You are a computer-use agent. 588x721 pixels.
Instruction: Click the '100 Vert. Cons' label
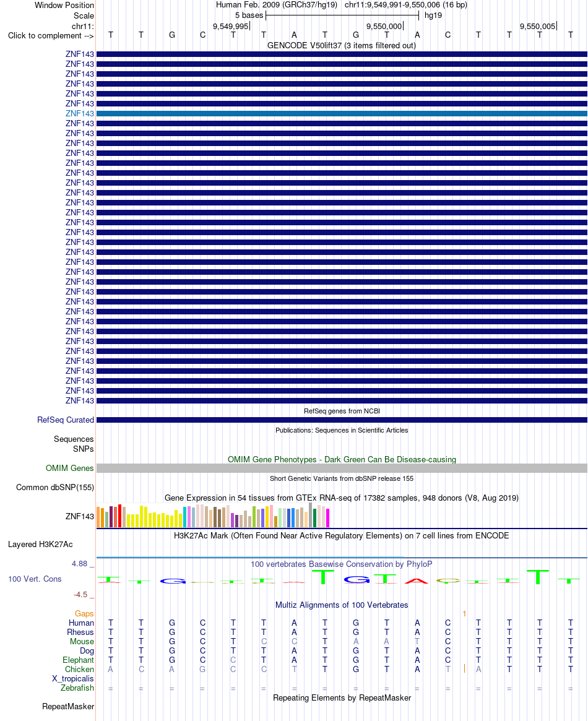35,579
